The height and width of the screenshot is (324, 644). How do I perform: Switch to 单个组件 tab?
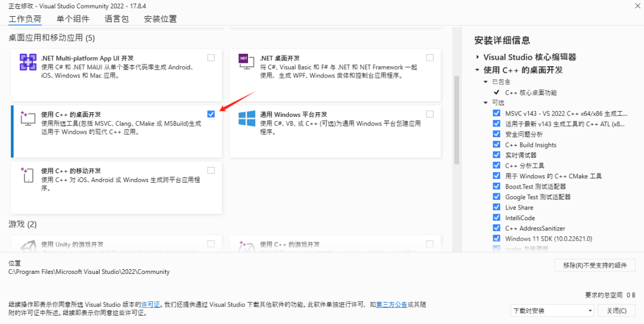click(x=73, y=19)
